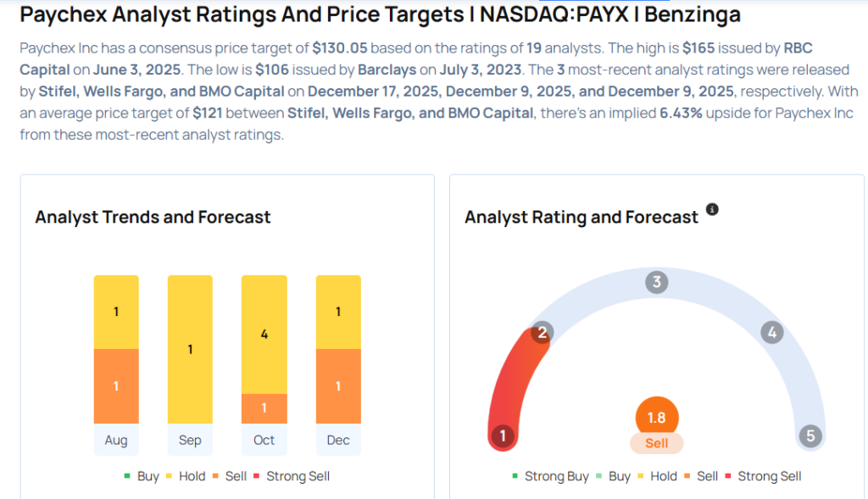Viewport: 868px width, 499px height.
Task: Click the info icon beside Analyst Rating and Forecast
Action: 712,209
